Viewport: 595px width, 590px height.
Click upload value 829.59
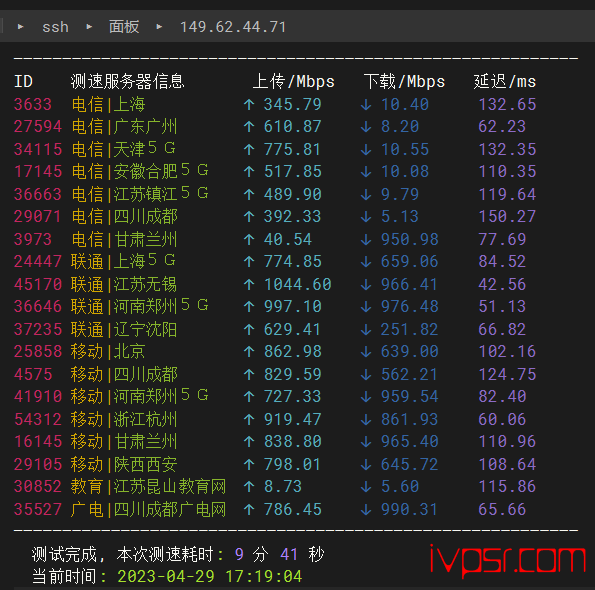(x=293, y=374)
